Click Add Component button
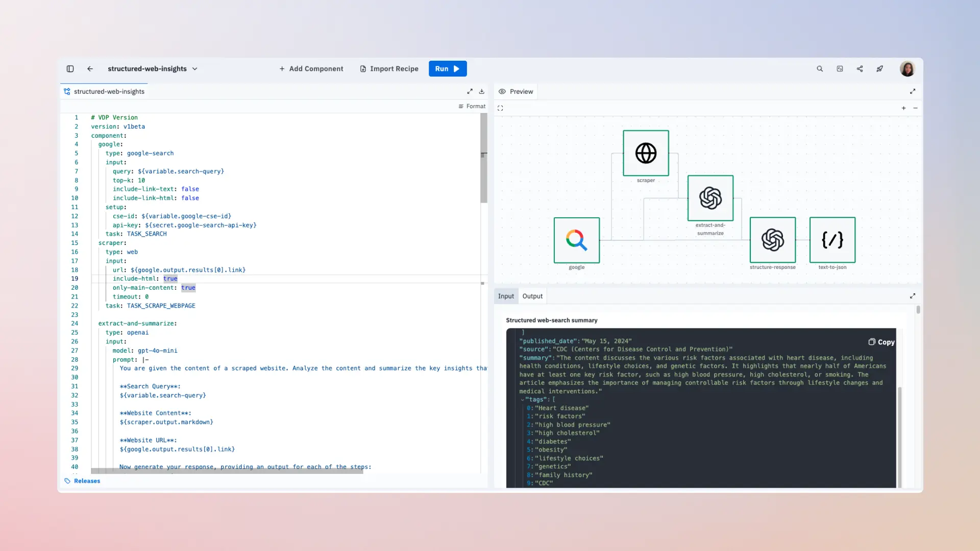Image resolution: width=980 pixels, height=551 pixels. (x=311, y=69)
